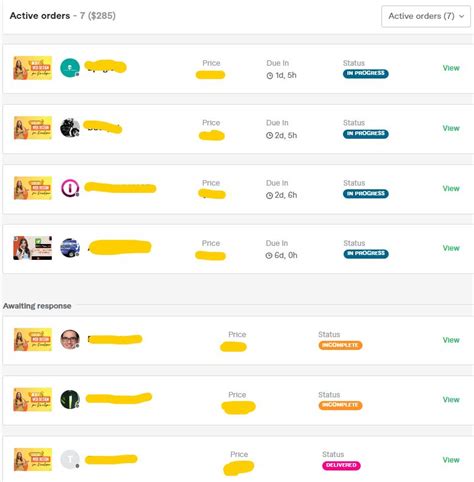Open the Active orders (7) dropdown

[x=426, y=16]
